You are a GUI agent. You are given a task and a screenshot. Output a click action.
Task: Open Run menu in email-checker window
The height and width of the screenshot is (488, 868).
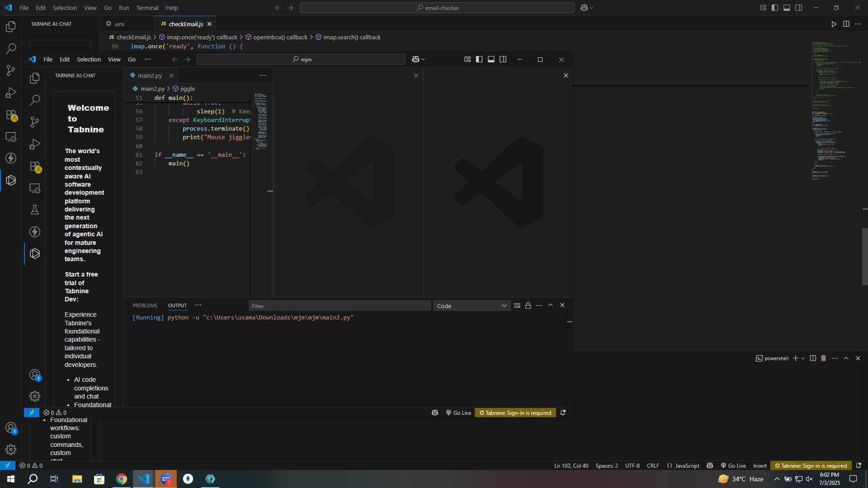(x=124, y=8)
